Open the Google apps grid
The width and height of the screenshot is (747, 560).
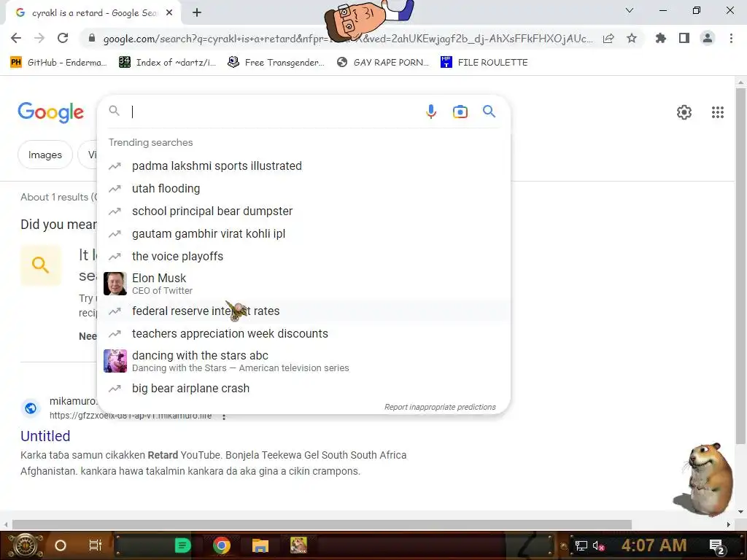click(x=718, y=112)
